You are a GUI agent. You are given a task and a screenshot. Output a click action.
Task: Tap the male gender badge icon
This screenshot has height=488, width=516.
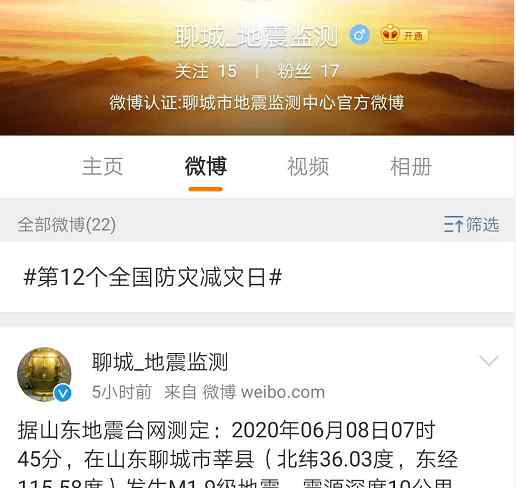point(359,34)
